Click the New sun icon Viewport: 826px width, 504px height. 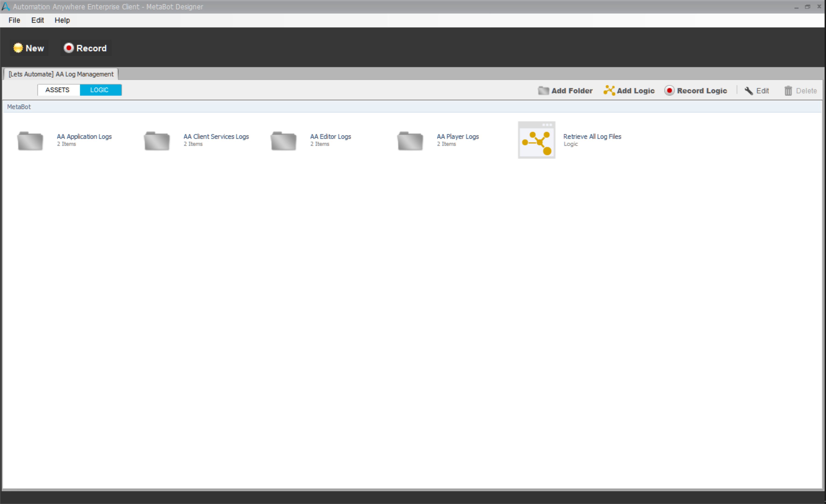pyautogui.click(x=18, y=48)
